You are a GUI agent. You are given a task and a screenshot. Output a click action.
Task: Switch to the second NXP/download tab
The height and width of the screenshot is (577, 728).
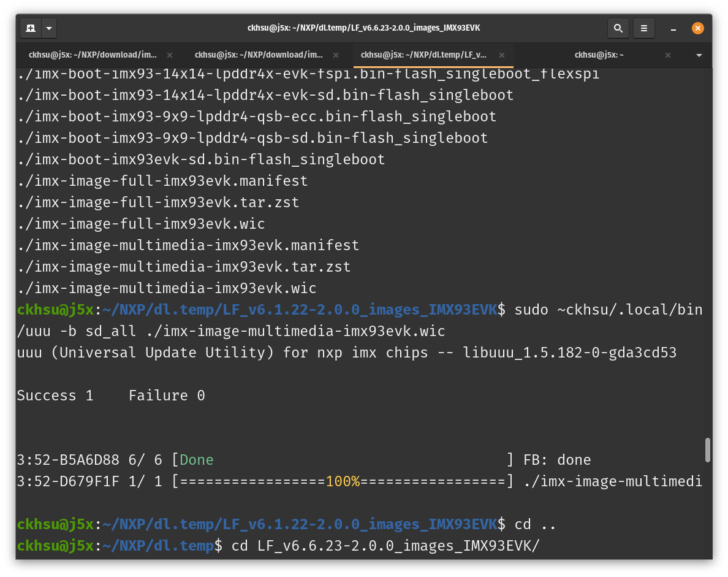(x=259, y=55)
